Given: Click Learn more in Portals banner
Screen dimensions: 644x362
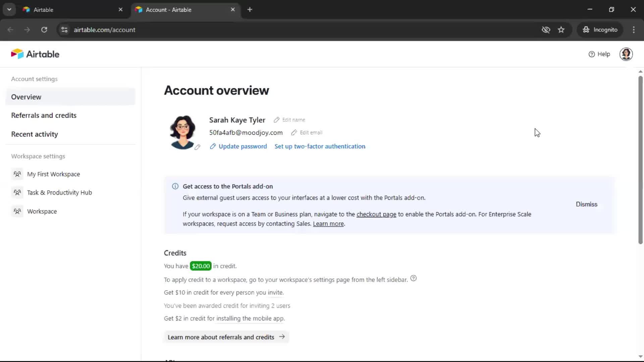Looking at the screenshot, I should pos(328,224).
